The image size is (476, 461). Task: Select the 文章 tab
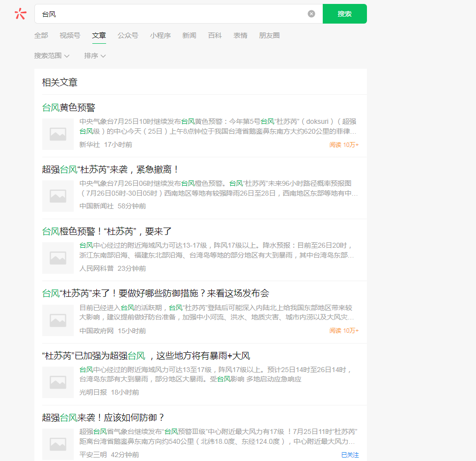pyautogui.click(x=99, y=35)
